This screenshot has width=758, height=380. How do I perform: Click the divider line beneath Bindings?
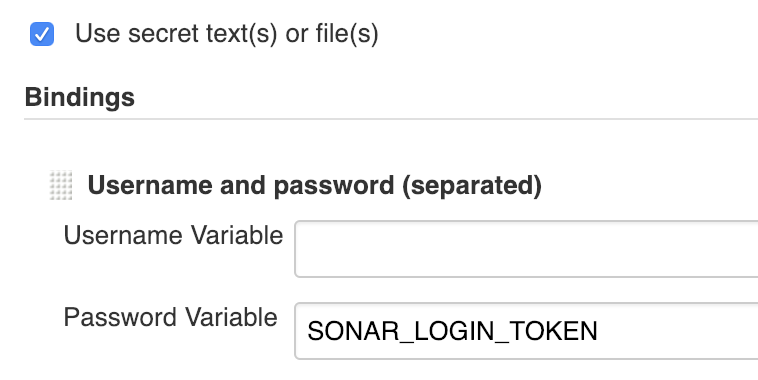click(x=391, y=119)
